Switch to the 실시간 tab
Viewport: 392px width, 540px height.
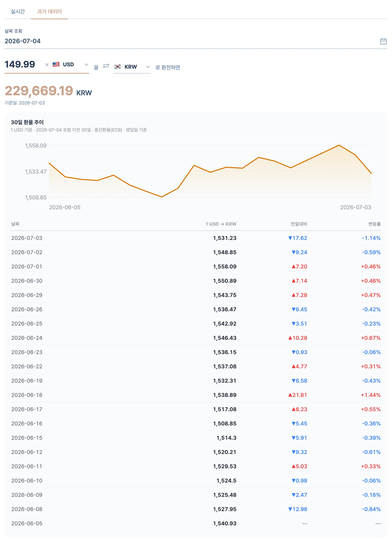click(x=18, y=11)
